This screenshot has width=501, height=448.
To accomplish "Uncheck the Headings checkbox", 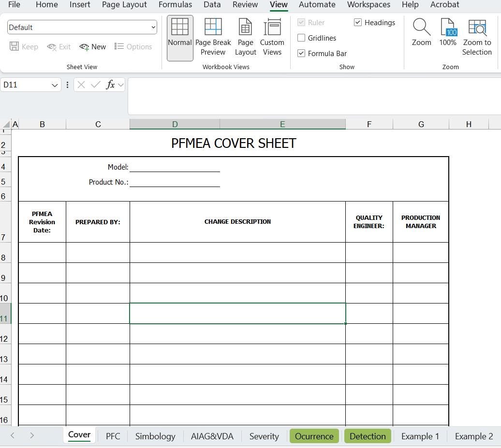I will pos(357,22).
